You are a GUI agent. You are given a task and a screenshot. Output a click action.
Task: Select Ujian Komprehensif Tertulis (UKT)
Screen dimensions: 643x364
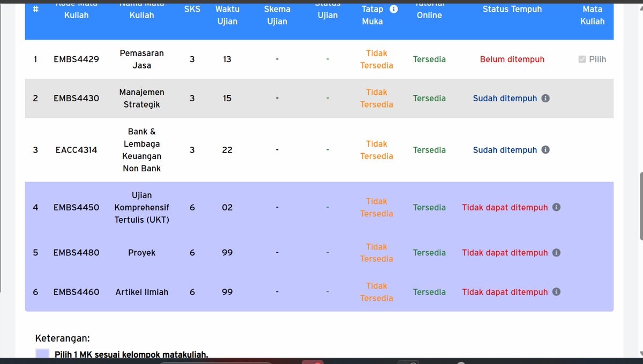point(142,207)
